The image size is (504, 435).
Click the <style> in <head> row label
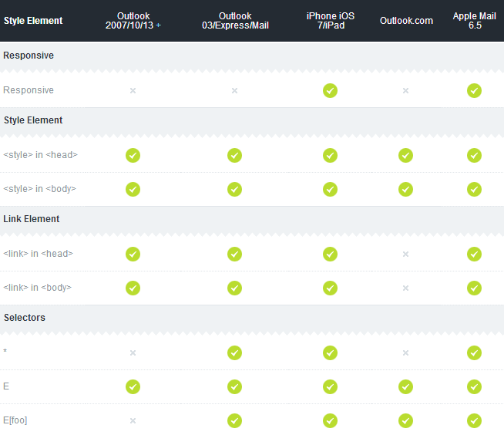[x=41, y=155]
